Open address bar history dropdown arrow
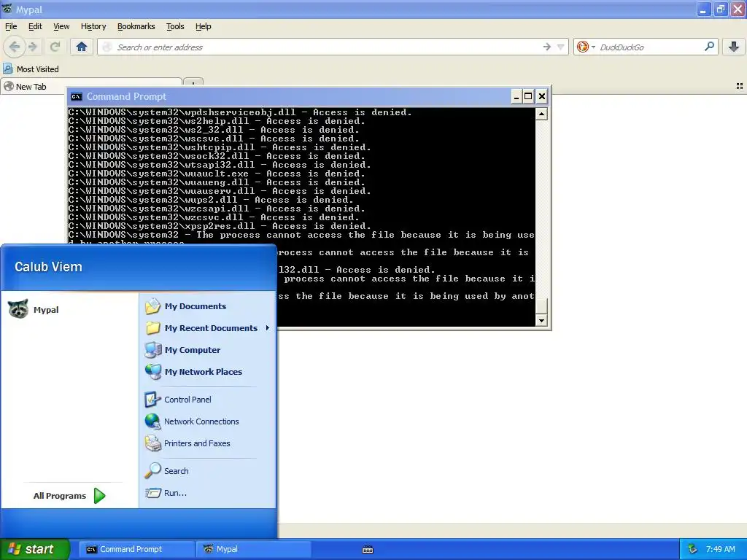 pos(561,47)
